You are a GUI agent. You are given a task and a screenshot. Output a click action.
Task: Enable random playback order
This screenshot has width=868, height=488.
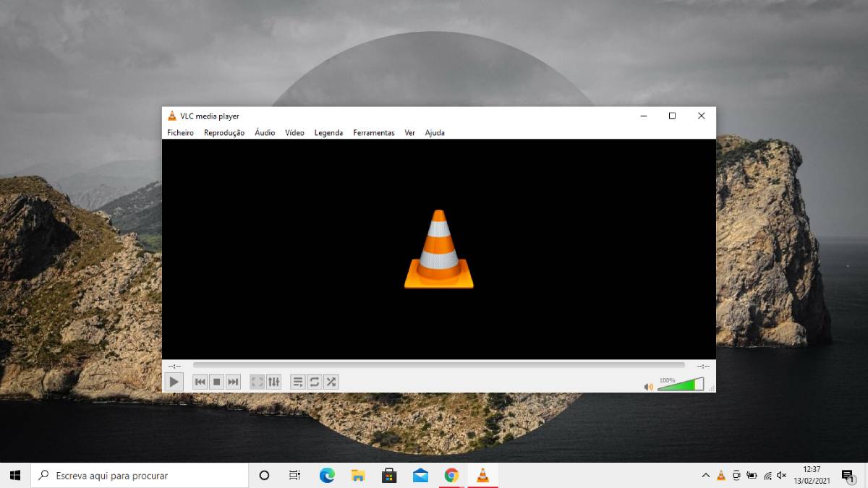(x=331, y=382)
